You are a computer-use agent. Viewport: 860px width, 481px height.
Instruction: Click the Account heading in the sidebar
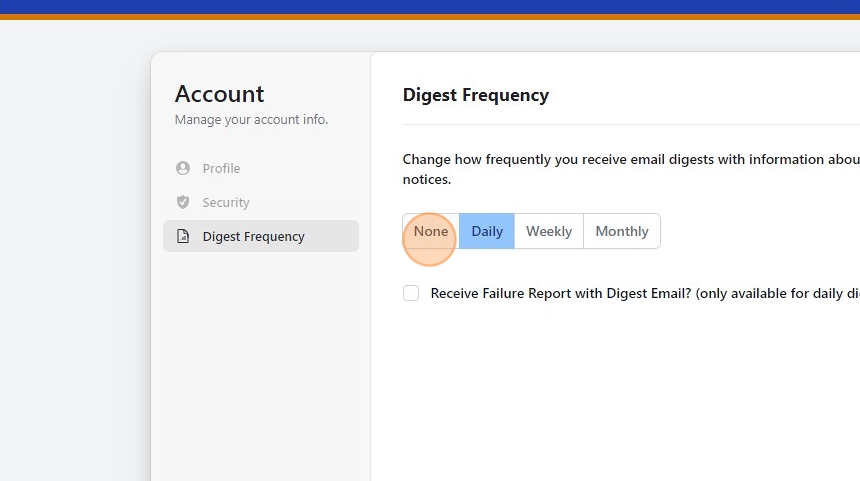pyautogui.click(x=220, y=94)
